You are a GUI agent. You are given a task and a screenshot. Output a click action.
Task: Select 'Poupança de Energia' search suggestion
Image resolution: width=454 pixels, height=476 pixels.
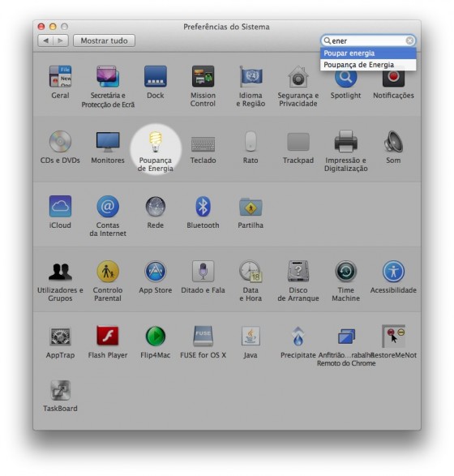pos(368,65)
